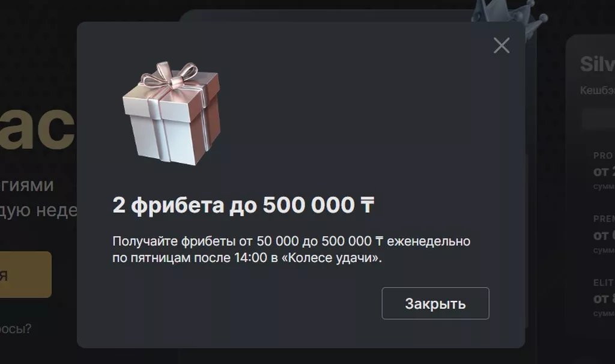Click the progress bar under Кешбэк
The image size is (615, 364).
click(598, 120)
